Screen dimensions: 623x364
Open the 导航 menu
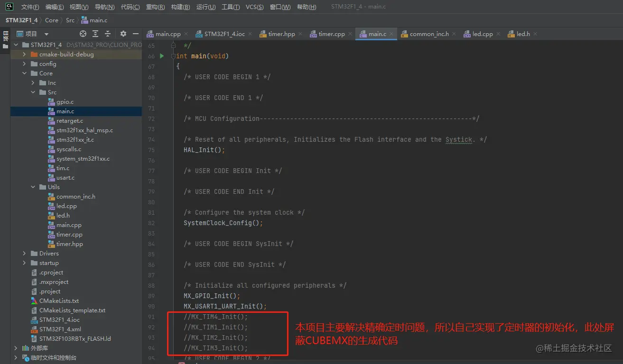click(x=104, y=7)
